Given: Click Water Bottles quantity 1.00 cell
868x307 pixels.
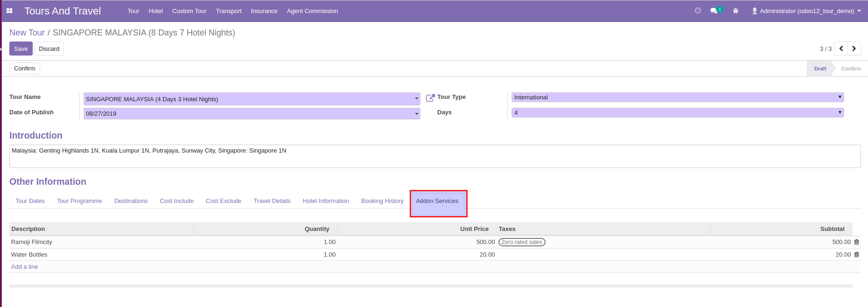Looking at the screenshot, I should (265, 255).
